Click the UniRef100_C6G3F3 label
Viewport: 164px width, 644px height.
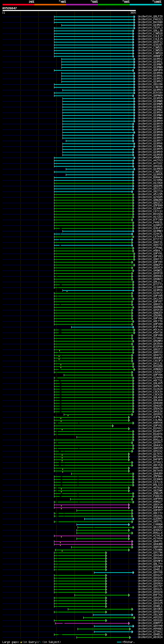150,361
